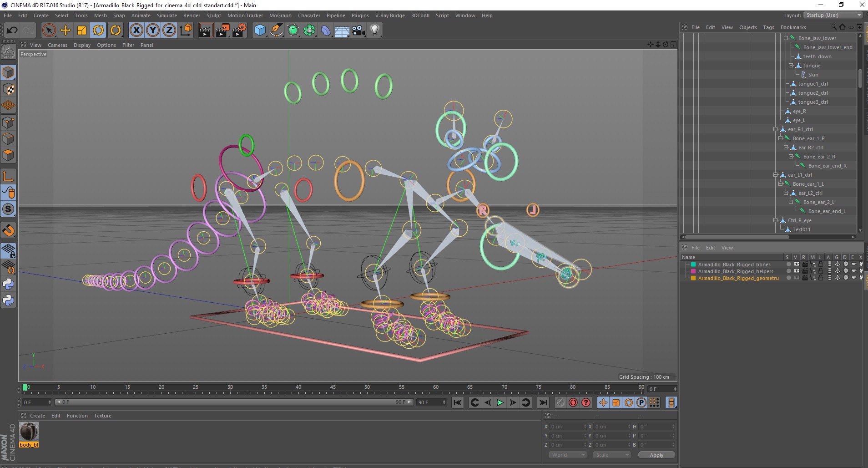Switch to Texture mode

pyautogui.click(x=8, y=90)
